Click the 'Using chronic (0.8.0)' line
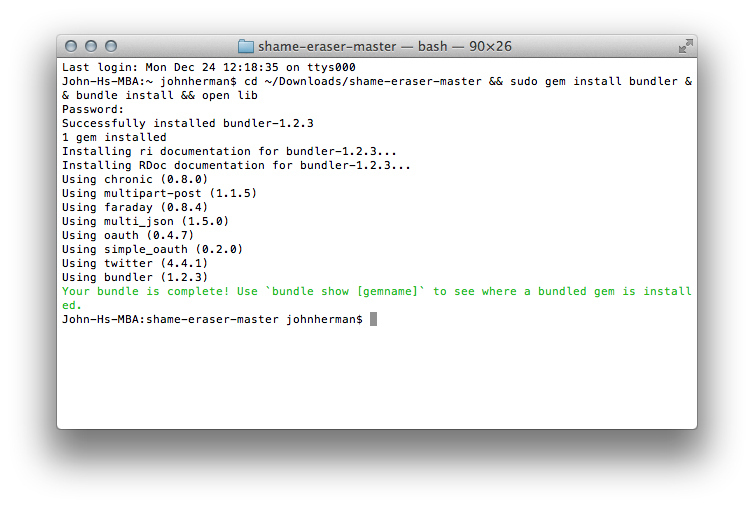Image resolution: width=754 pixels, height=508 pixels. 135,179
